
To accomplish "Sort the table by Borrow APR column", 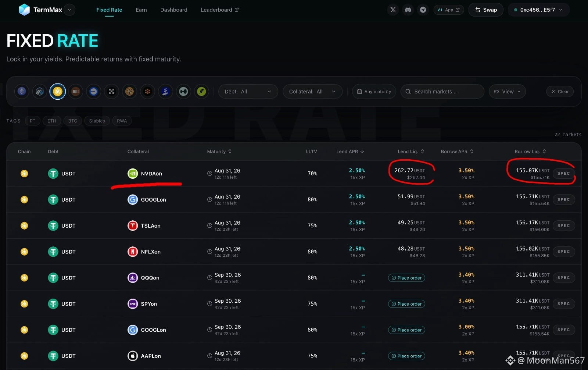I will [x=457, y=152].
